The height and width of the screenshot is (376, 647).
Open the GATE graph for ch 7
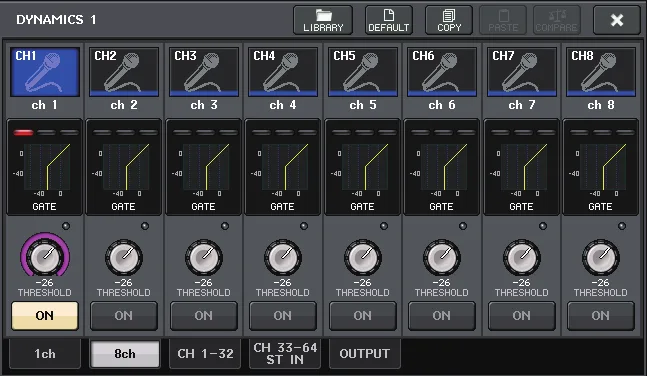522,167
